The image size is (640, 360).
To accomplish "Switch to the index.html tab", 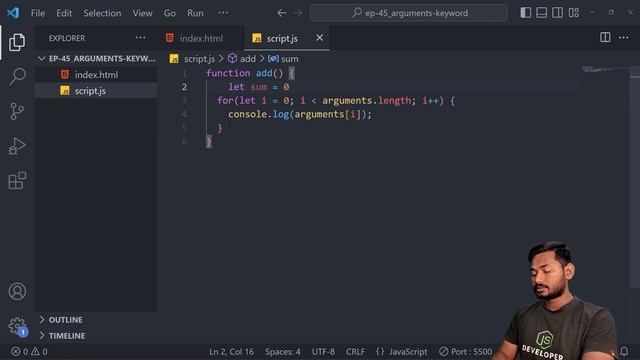I will click(x=201, y=38).
